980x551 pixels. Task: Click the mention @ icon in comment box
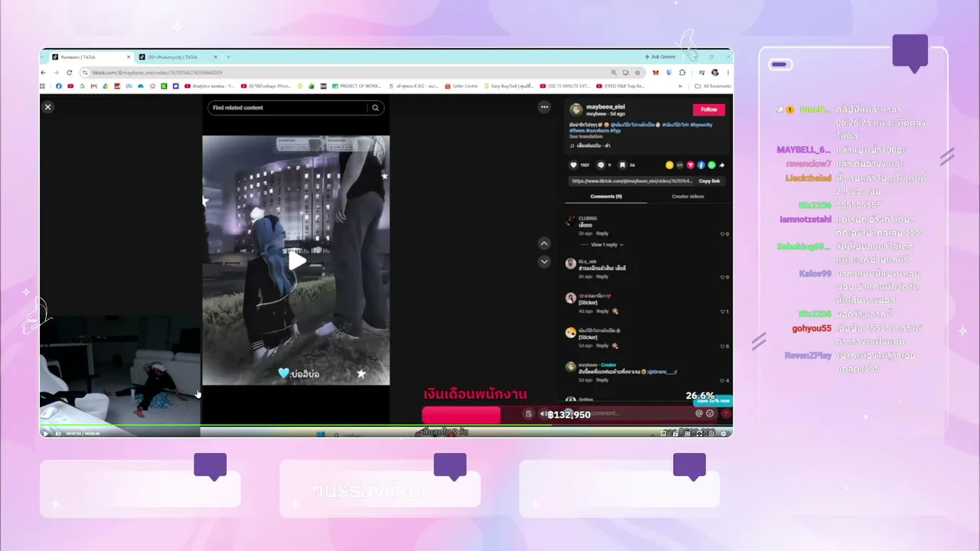coord(698,413)
